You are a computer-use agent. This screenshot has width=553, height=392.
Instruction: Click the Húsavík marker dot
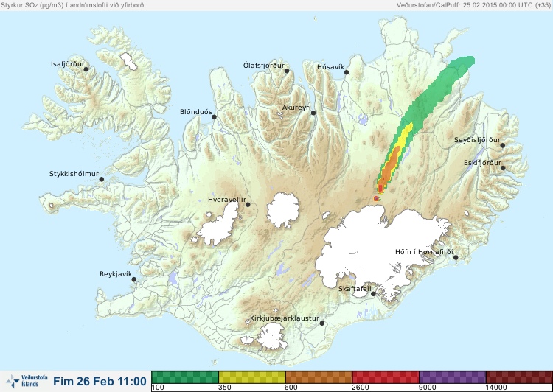point(347,72)
